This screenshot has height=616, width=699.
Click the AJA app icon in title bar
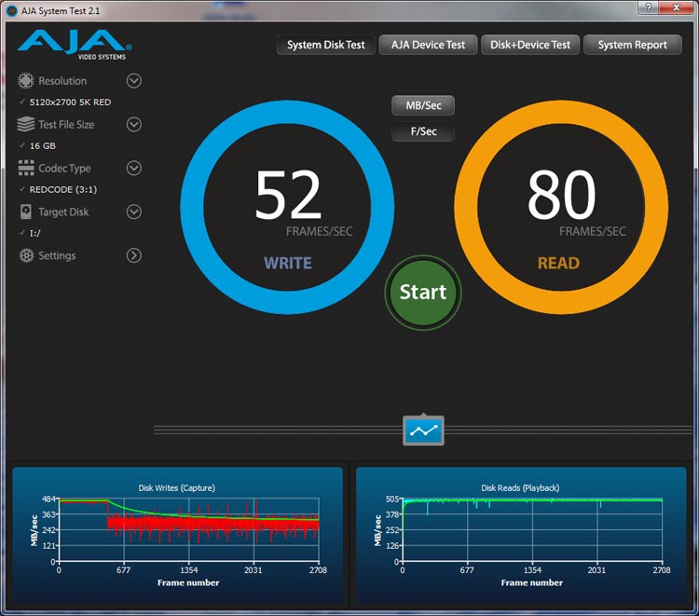12,10
